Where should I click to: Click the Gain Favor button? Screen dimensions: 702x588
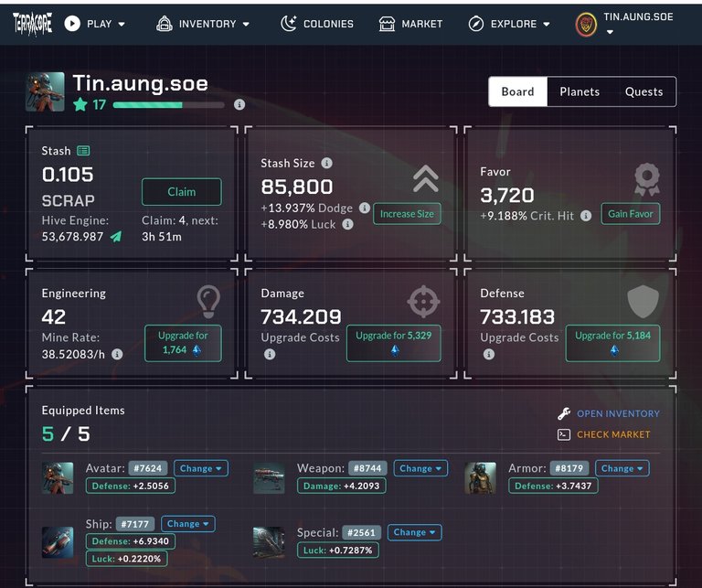point(631,214)
